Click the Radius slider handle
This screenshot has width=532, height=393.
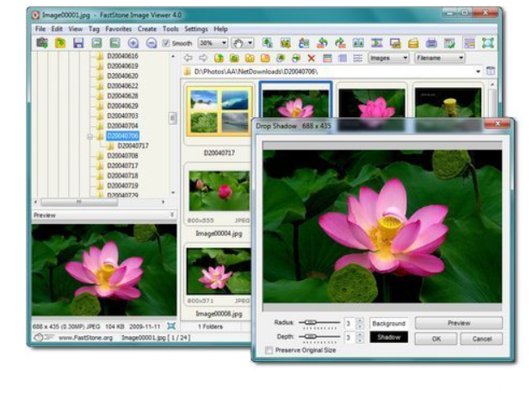(x=310, y=322)
